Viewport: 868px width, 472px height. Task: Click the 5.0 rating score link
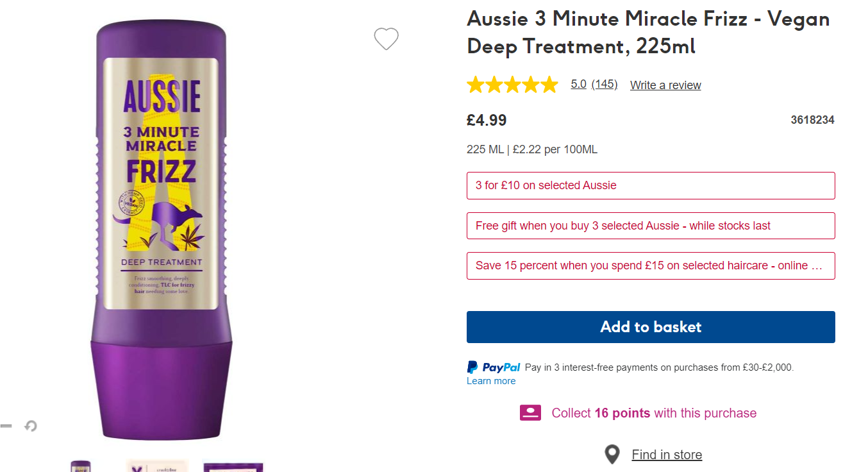578,84
